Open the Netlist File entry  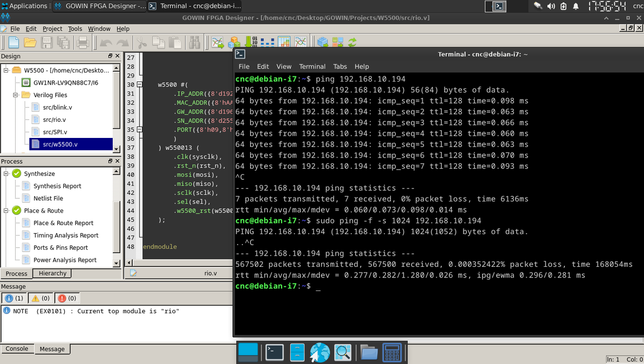pyautogui.click(x=48, y=198)
